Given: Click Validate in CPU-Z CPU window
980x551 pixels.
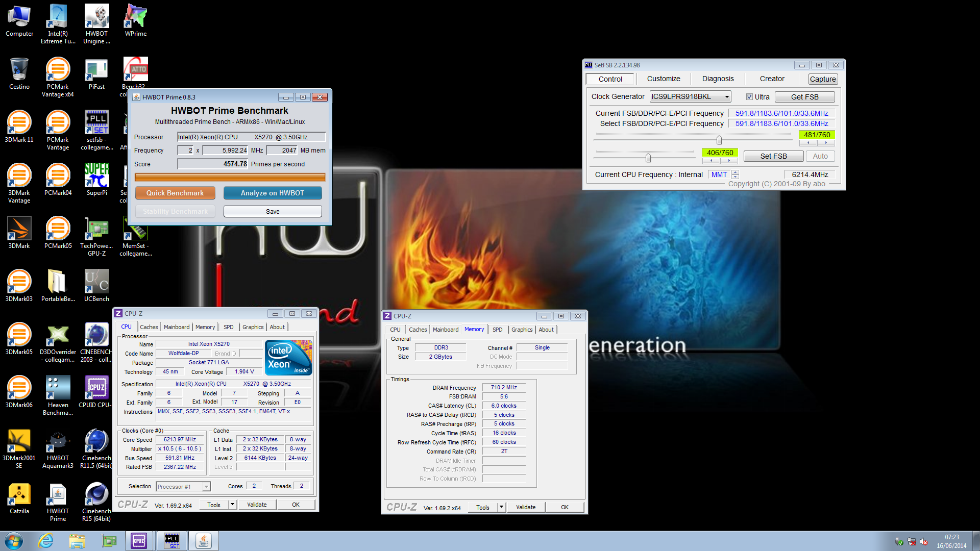Looking at the screenshot, I should pyautogui.click(x=257, y=505).
